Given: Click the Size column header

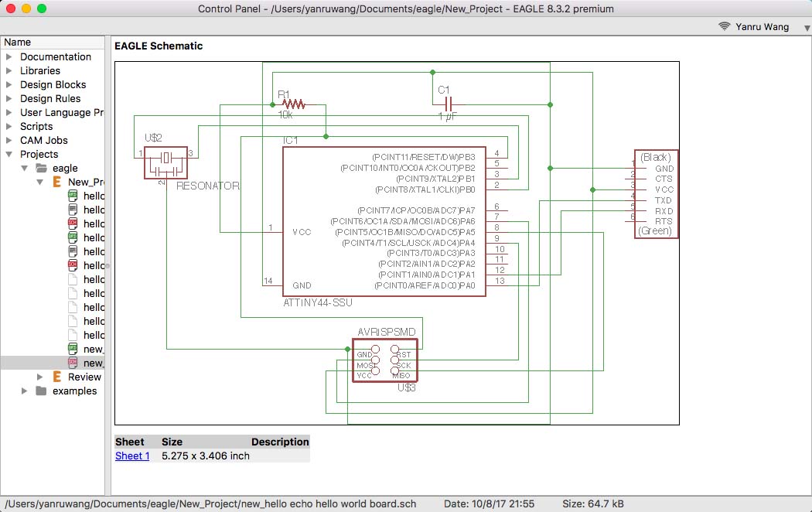Looking at the screenshot, I should click(x=172, y=442).
